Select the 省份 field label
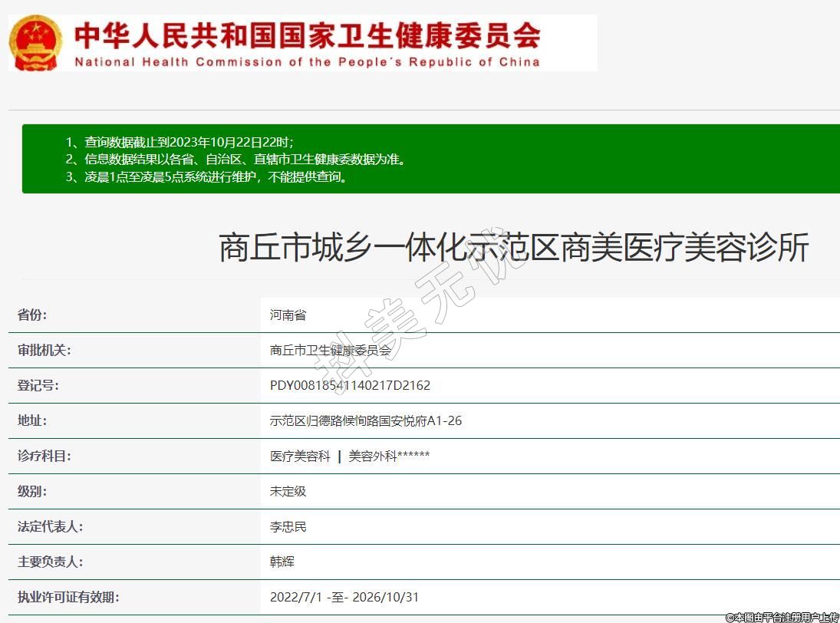The height and width of the screenshot is (623, 840). [32, 315]
